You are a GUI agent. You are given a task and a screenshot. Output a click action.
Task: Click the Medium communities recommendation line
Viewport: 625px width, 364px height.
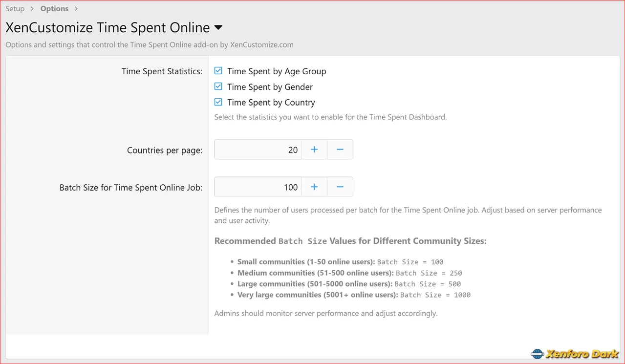tap(349, 273)
